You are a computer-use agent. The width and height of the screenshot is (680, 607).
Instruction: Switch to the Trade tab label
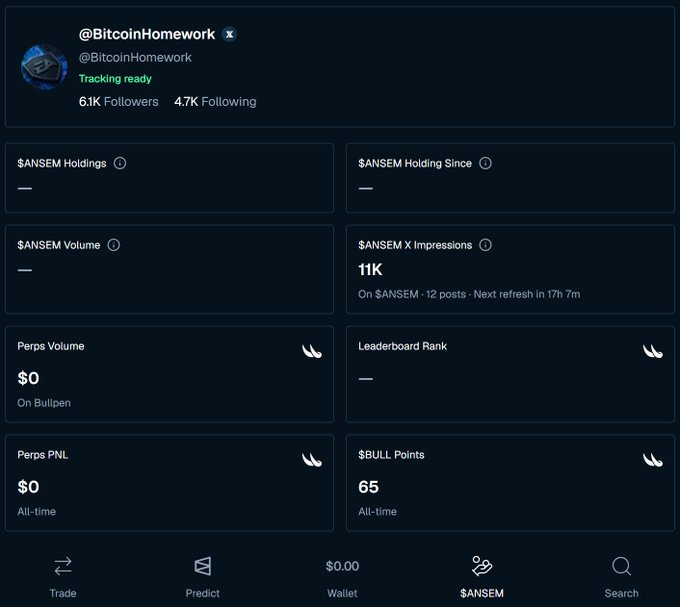63,593
